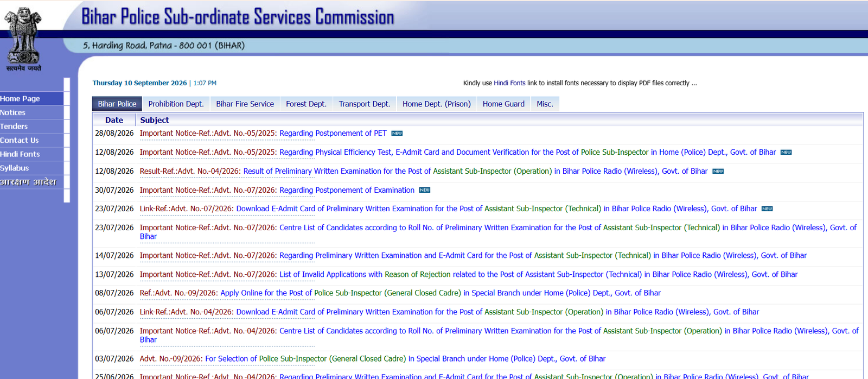This screenshot has height=379, width=868.
Task: Open Syllabus from the sidebar
Action: tap(31, 168)
